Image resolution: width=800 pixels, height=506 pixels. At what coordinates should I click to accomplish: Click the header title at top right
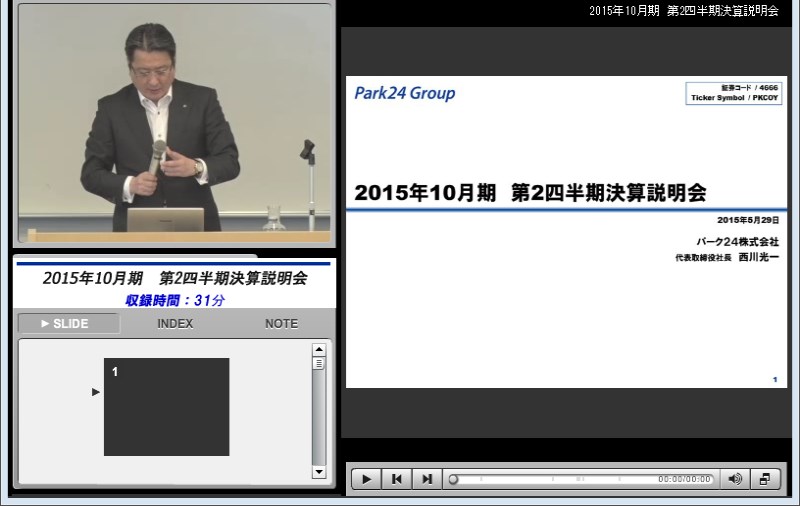tap(684, 11)
